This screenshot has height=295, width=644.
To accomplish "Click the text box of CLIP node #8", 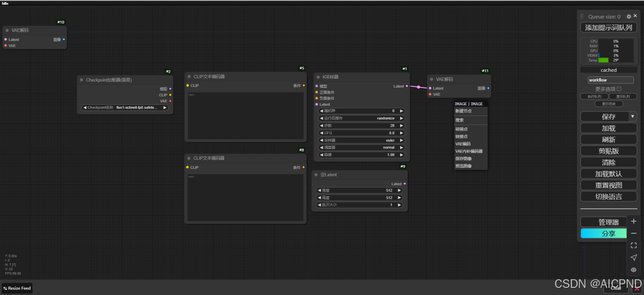I will pyautogui.click(x=246, y=197).
